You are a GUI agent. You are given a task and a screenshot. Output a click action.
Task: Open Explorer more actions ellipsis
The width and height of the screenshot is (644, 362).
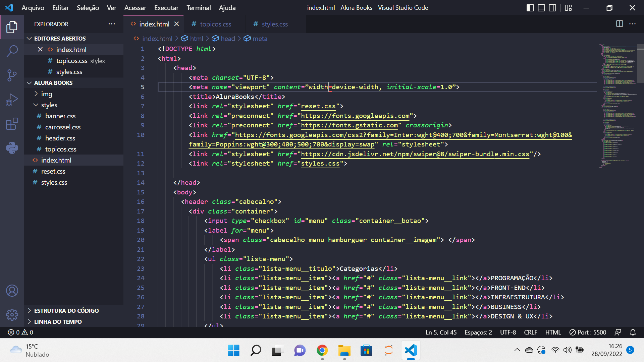pos(112,24)
